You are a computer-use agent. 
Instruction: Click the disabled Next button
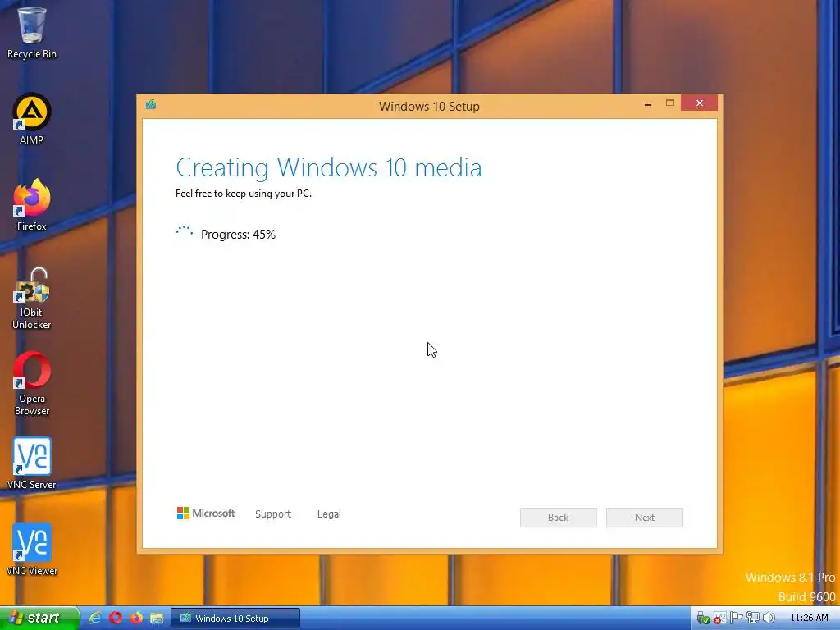pos(645,518)
